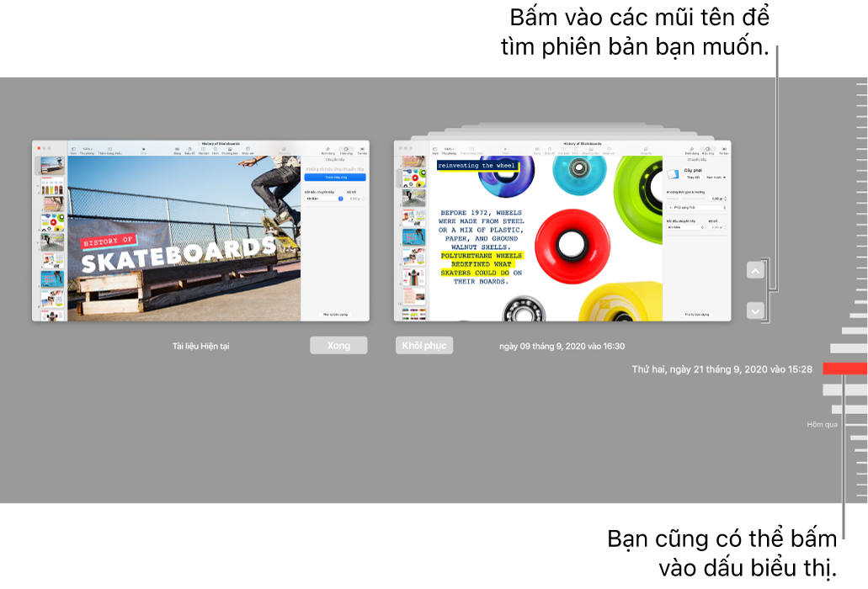Open Định dạng format inspector in current document
Viewport: 868px width, 589px height.
point(327,151)
